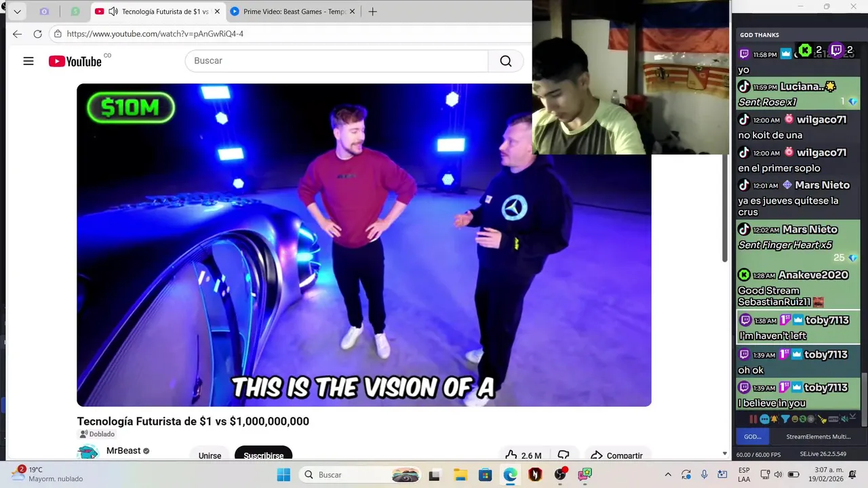Toggle the chat sound speaker icon

(846, 419)
